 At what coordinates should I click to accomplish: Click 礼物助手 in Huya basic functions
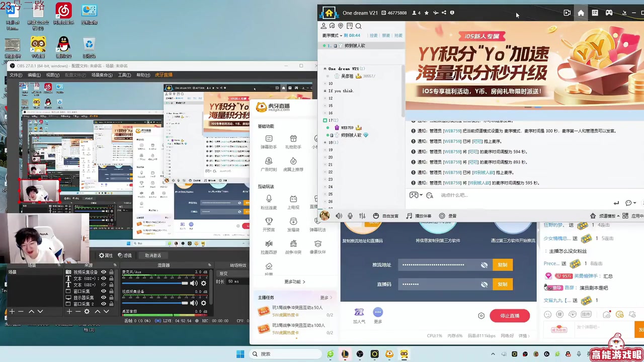[x=293, y=142]
